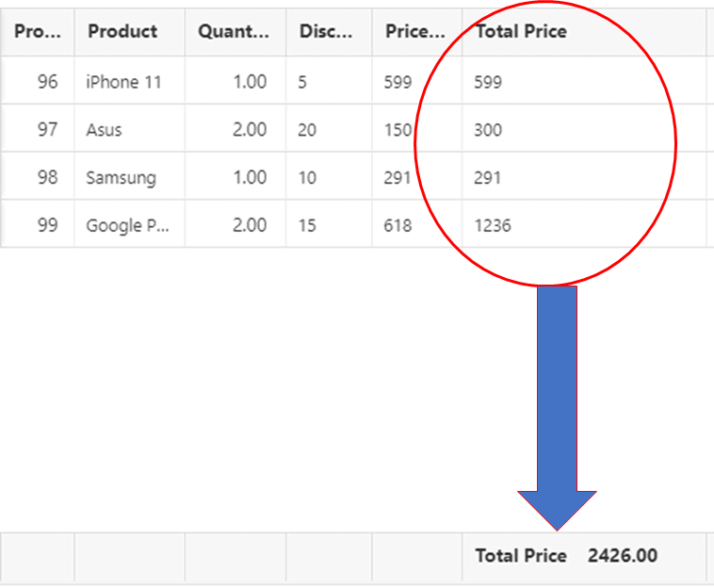Click total price cell showing 300

coord(488,130)
